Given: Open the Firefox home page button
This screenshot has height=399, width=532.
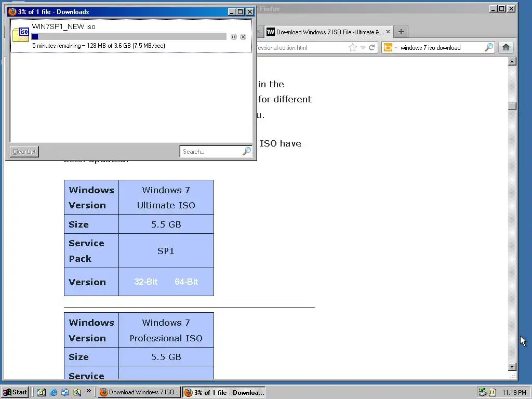Looking at the screenshot, I should click(506, 47).
